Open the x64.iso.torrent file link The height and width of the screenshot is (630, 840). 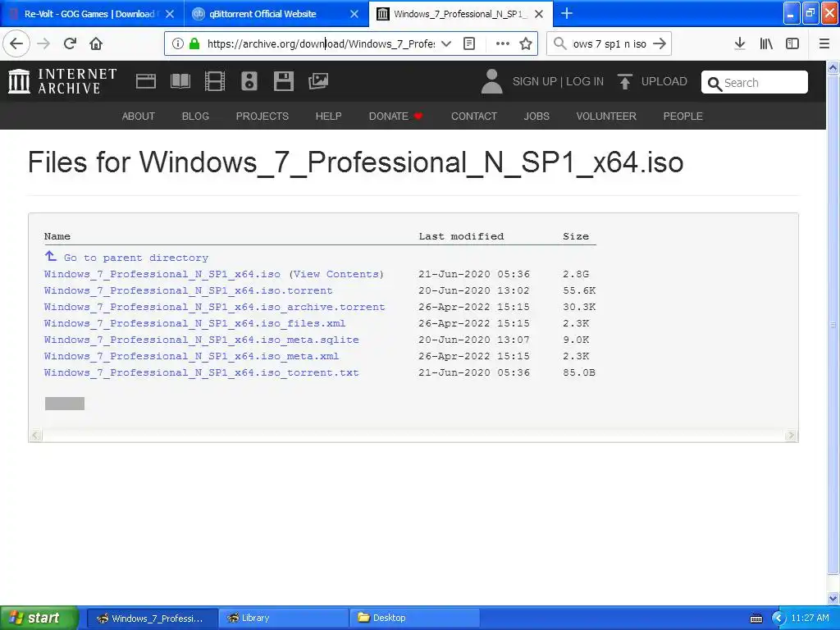(x=189, y=290)
